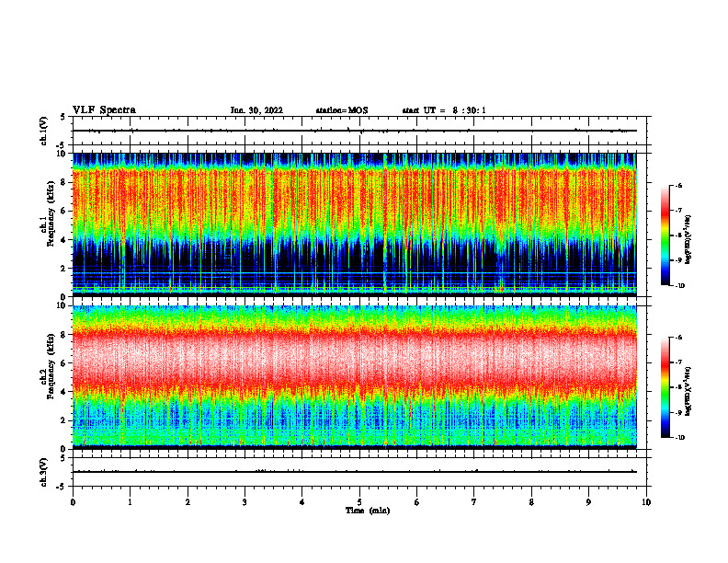Click the "start UT = 8 :30: 1" label
The image size is (728, 563).
click(444, 110)
